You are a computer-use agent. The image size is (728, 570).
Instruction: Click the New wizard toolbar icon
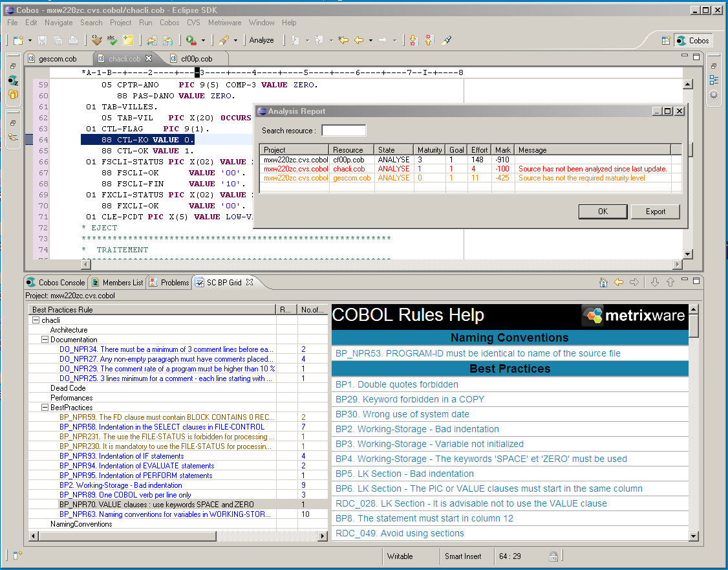coord(18,40)
